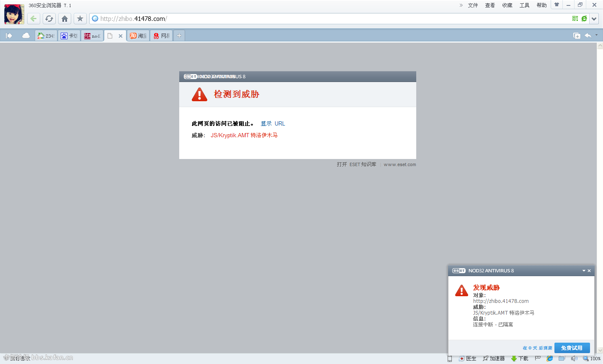Click the browser back arrow button
603x364 pixels.
(33, 18)
